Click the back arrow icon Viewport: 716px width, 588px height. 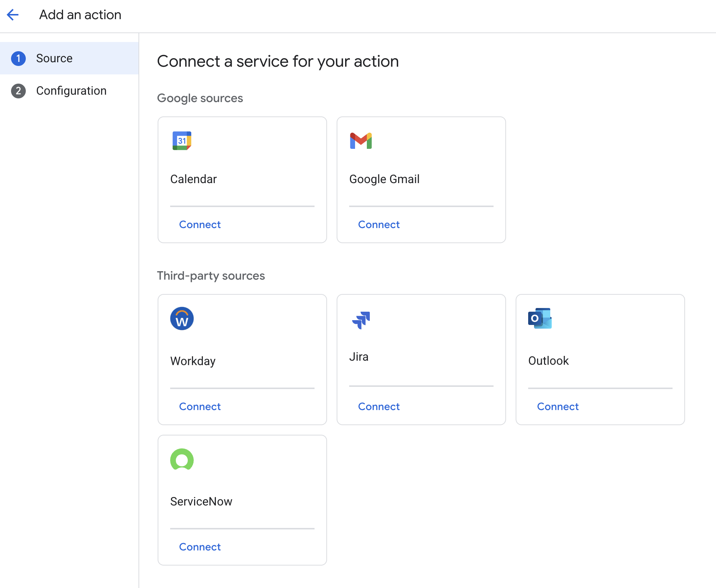pos(13,15)
